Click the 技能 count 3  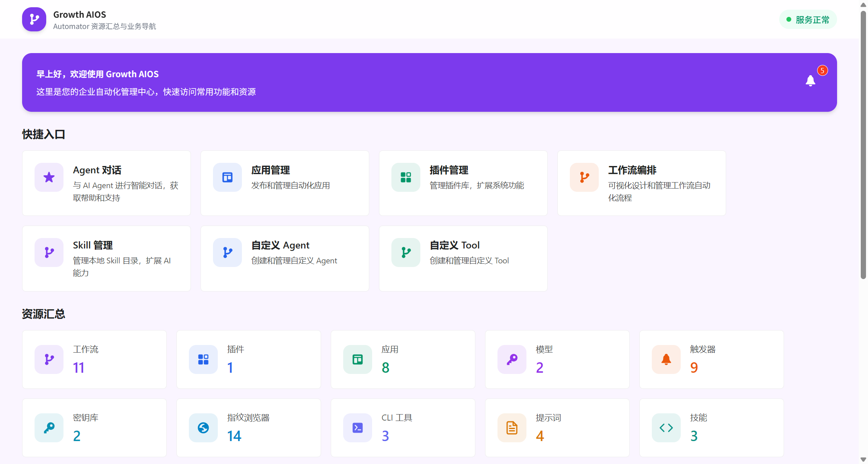pyautogui.click(x=694, y=436)
